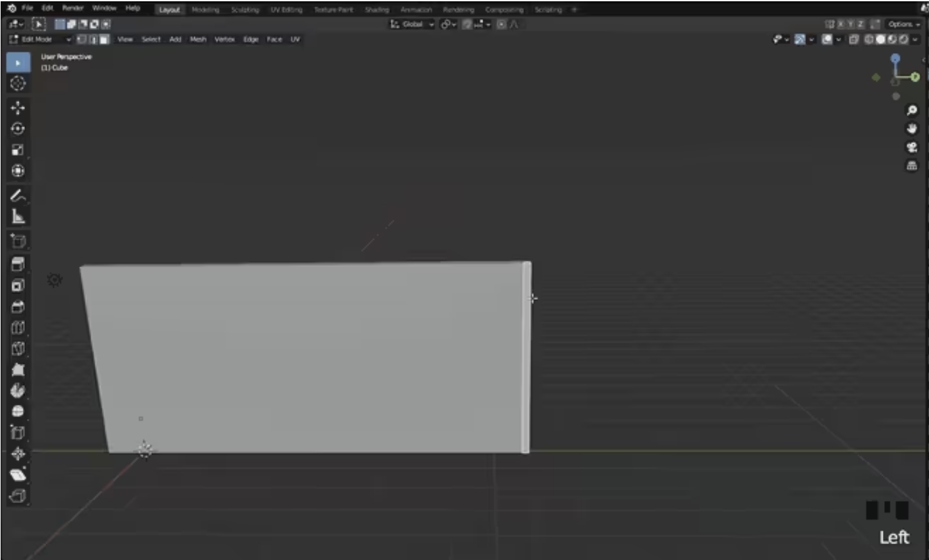The image size is (929, 560).
Task: Toggle Z axis mirror
Action: click(x=860, y=24)
